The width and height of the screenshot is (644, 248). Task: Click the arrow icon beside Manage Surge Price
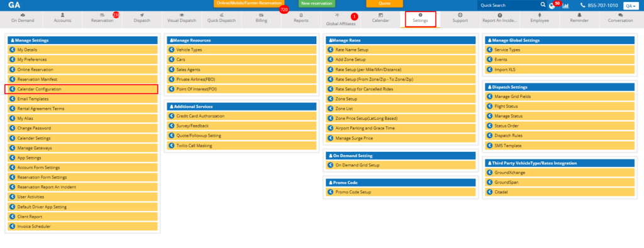click(331, 138)
